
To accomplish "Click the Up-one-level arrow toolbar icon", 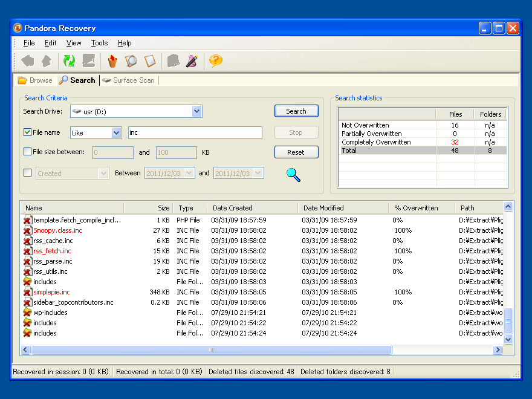I will [47, 61].
